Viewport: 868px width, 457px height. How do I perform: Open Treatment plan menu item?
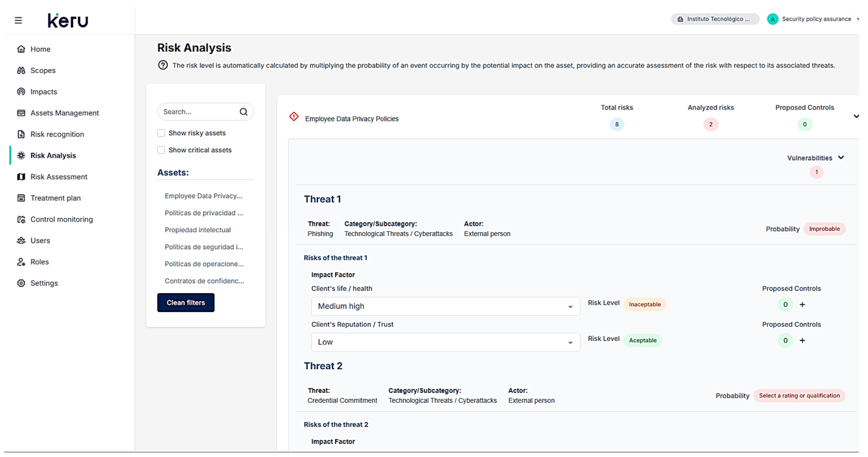tap(55, 198)
